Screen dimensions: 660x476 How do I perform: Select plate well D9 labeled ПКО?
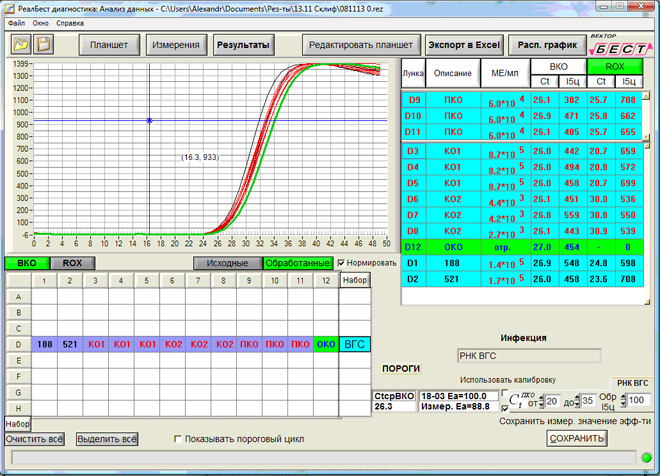[249, 344]
